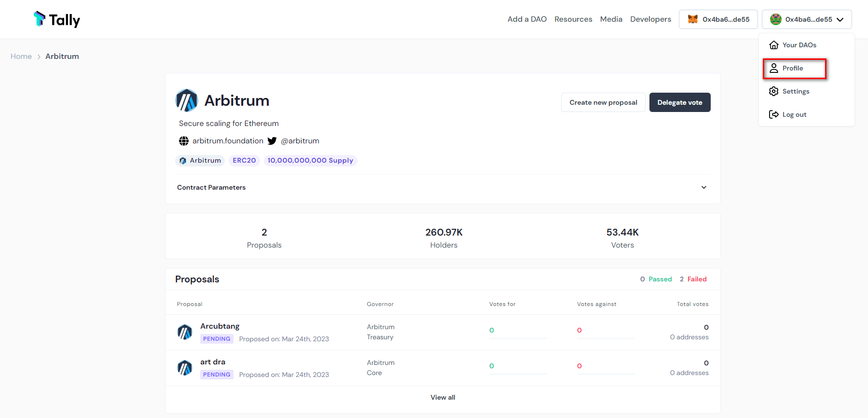Click the globe website icon
868x418 pixels.
(184, 141)
